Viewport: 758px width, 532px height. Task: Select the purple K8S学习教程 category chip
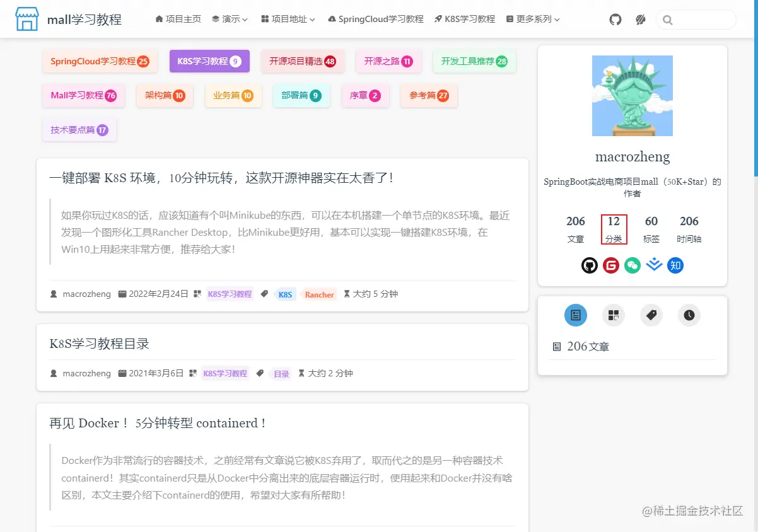[x=209, y=61]
